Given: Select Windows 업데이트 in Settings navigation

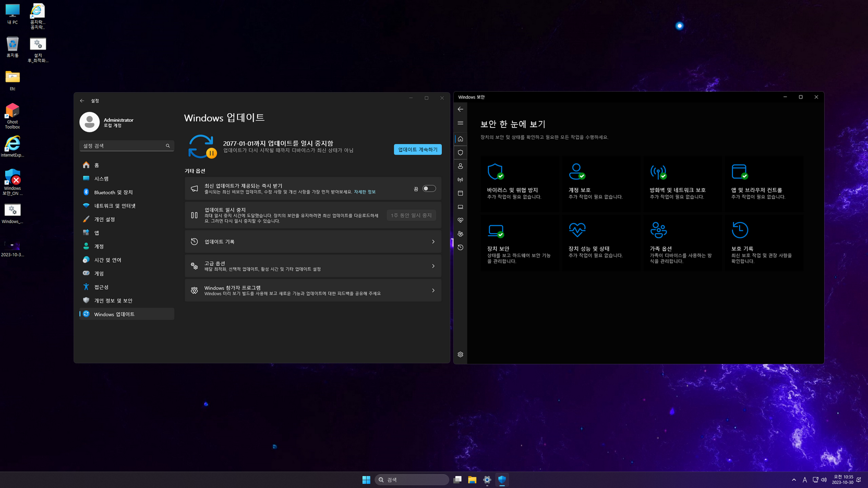Looking at the screenshot, I should (127, 314).
